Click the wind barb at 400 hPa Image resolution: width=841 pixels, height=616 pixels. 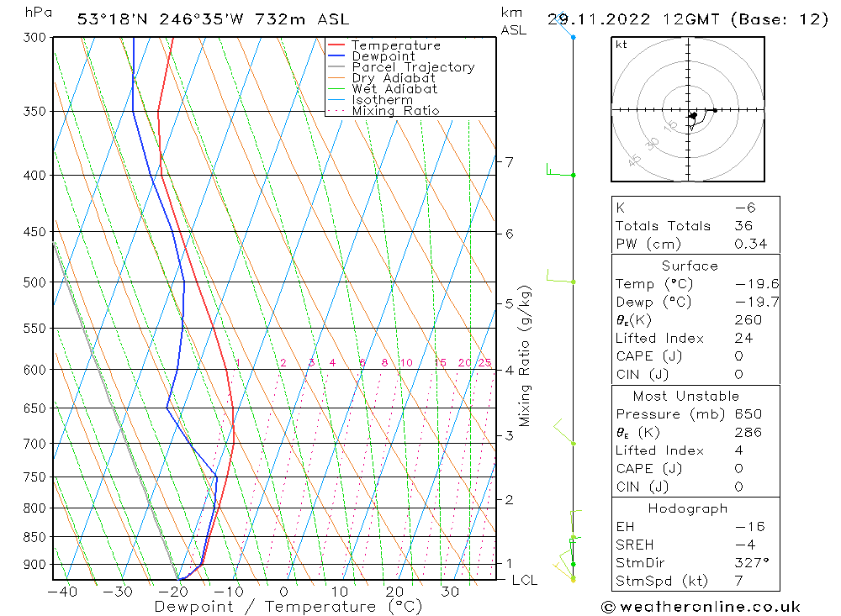pos(559,173)
